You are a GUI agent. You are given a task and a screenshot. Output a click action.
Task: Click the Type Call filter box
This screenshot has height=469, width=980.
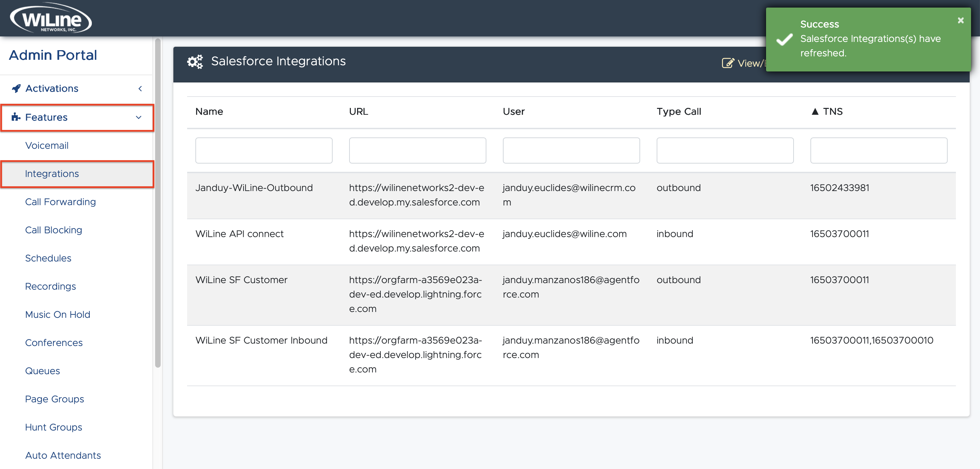pyautogui.click(x=724, y=150)
